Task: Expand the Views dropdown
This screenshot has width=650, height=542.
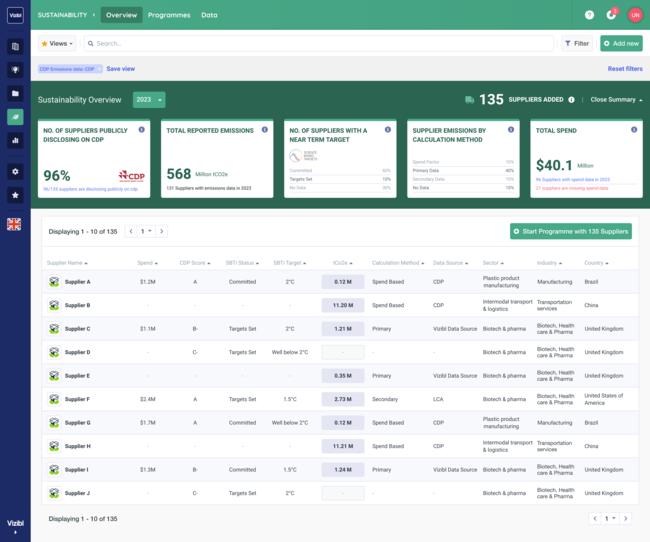Action: (57, 44)
